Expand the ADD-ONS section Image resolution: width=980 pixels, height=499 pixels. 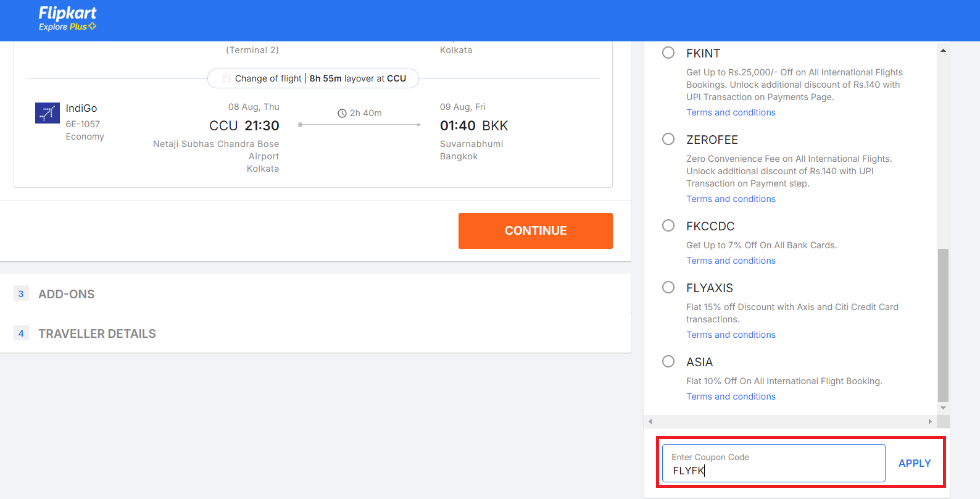66,293
